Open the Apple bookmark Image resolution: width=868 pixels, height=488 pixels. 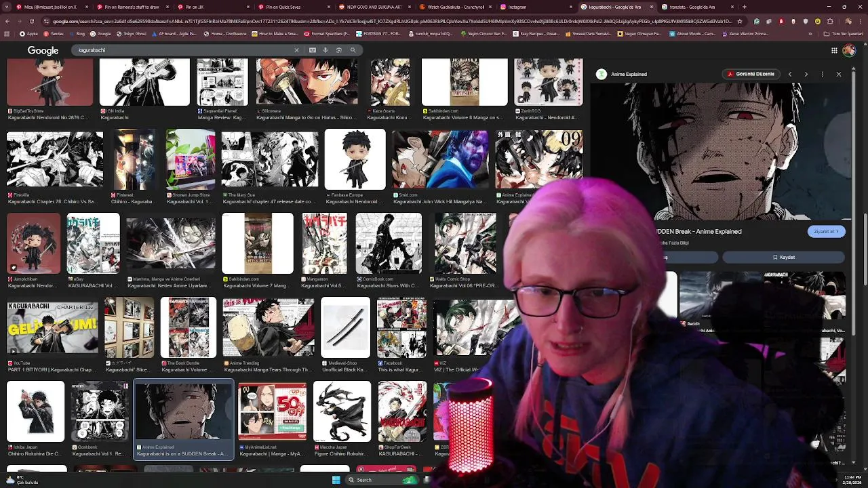tap(28, 33)
